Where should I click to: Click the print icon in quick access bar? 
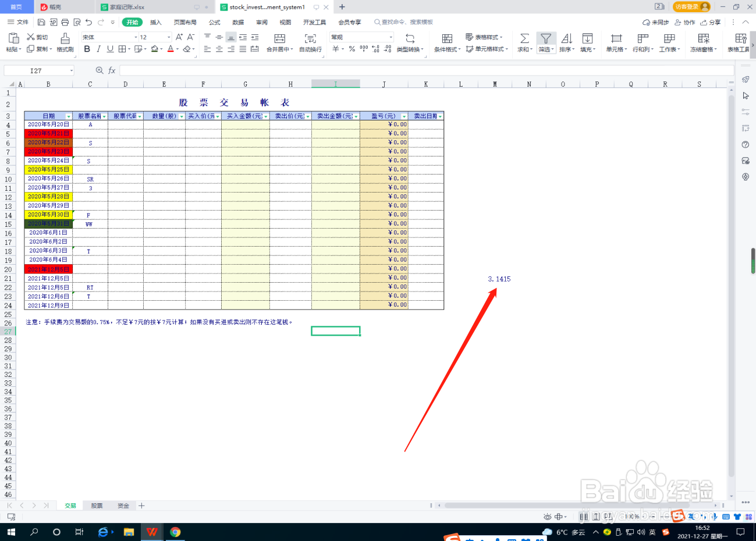point(65,22)
